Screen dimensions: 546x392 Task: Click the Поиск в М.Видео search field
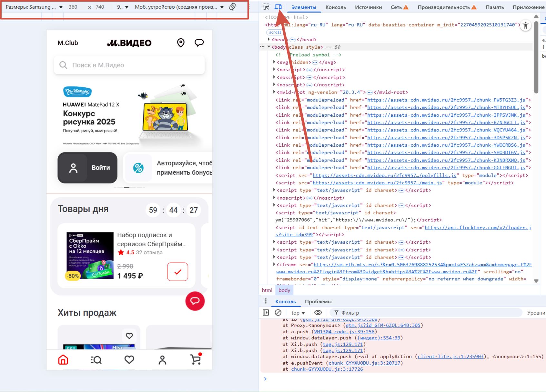click(129, 65)
